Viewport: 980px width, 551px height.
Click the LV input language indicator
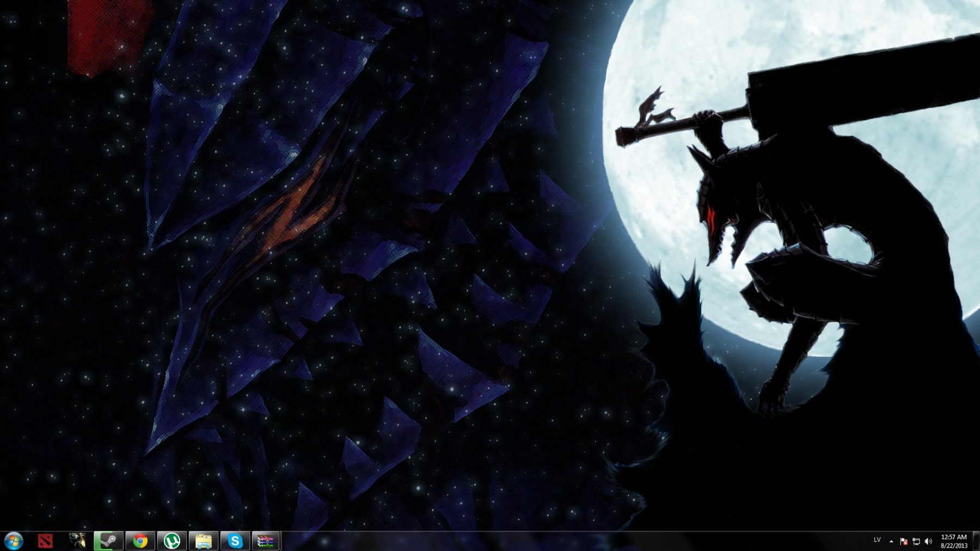[x=877, y=540]
